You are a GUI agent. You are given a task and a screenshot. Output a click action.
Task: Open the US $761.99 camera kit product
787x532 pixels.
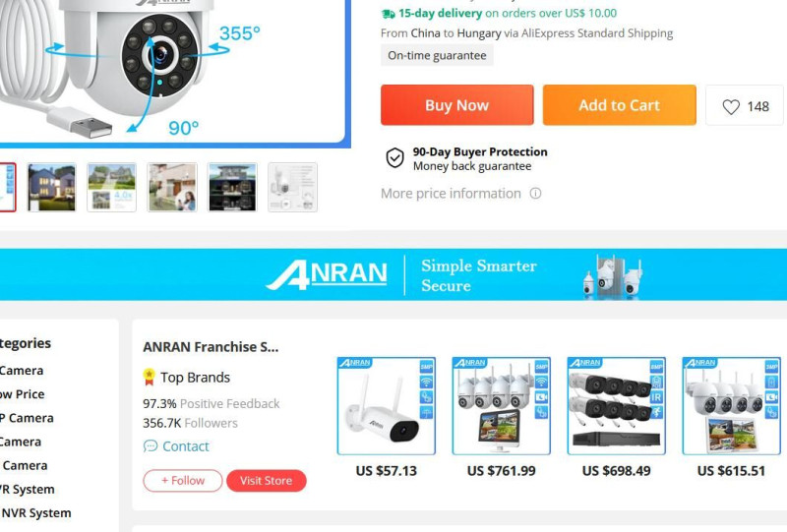coord(501,406)
